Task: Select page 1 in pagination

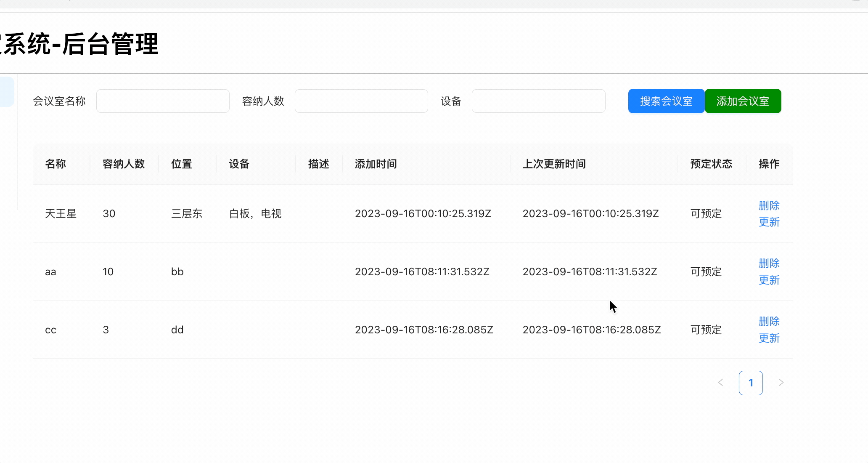Action: [751, 383]
